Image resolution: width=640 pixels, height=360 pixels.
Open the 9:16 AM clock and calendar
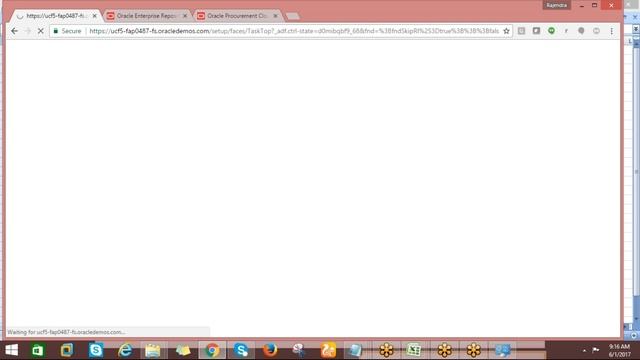[620, 351]
